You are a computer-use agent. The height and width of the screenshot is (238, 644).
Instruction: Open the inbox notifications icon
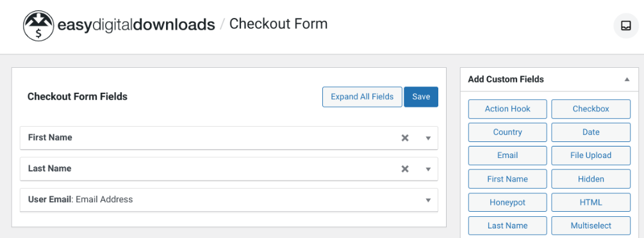[x=626, y=26]
